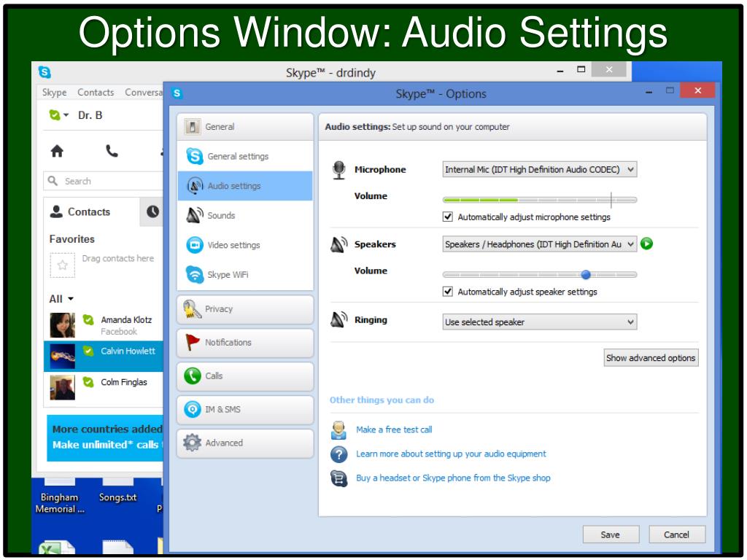The image size is (747, 560).
Task: Click the Skype logo in main window title bar
Action: 44,72
